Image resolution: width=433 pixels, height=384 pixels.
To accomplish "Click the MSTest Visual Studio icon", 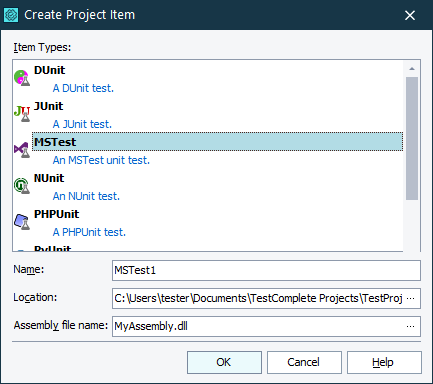I will pyautogui.click(x=22, y=150).
